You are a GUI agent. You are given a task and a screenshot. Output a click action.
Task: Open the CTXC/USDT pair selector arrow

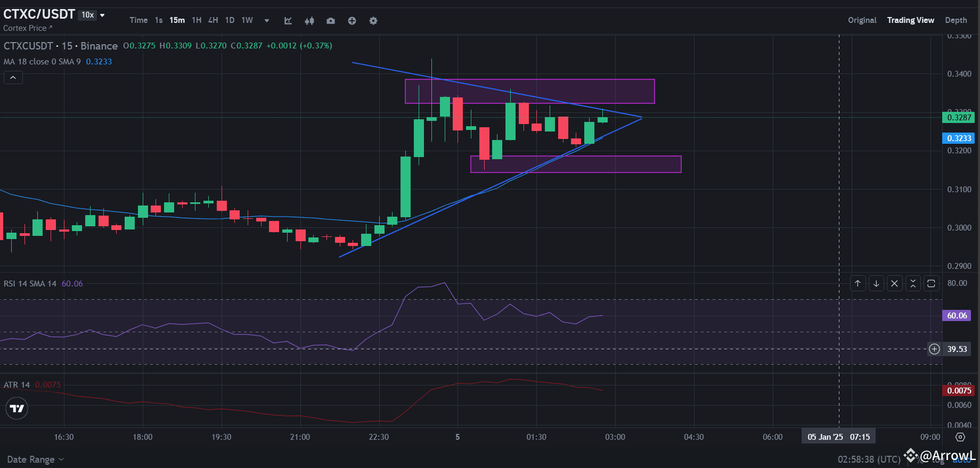(x=102, y=15)
